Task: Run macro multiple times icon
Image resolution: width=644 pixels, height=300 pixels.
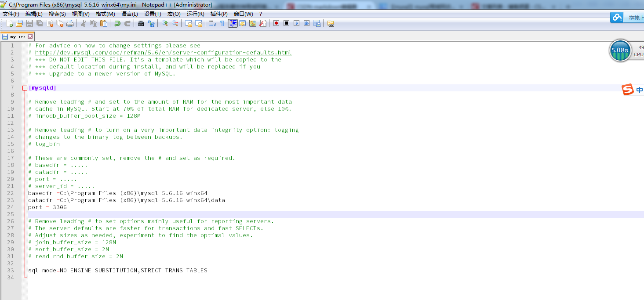Action: point(306,23)
